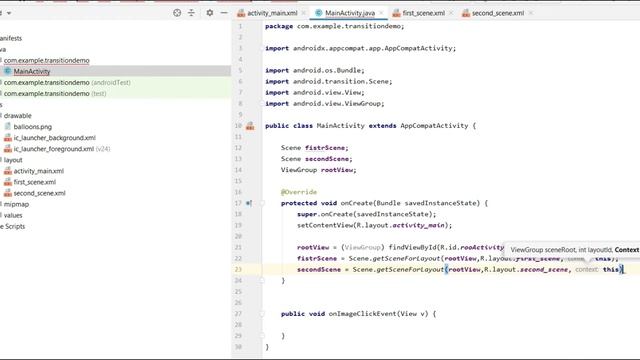
Task: Select the drawable folder
Action: tap(18, 116)
